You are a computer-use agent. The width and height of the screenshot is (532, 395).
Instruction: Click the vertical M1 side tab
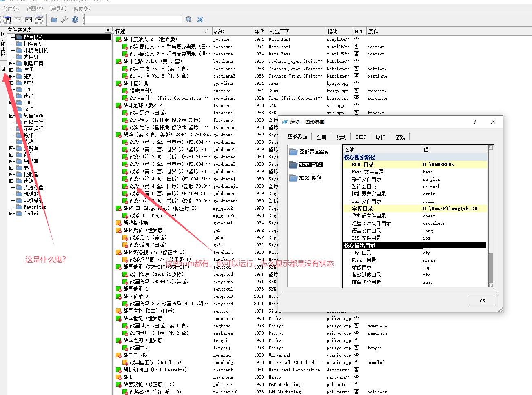[x=3, y=69]
